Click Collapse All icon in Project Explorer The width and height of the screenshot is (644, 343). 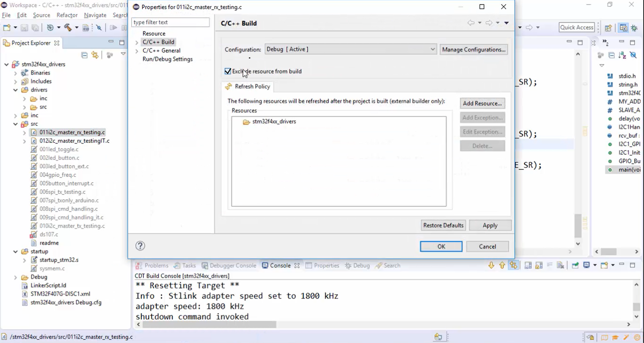click(84, 55)
